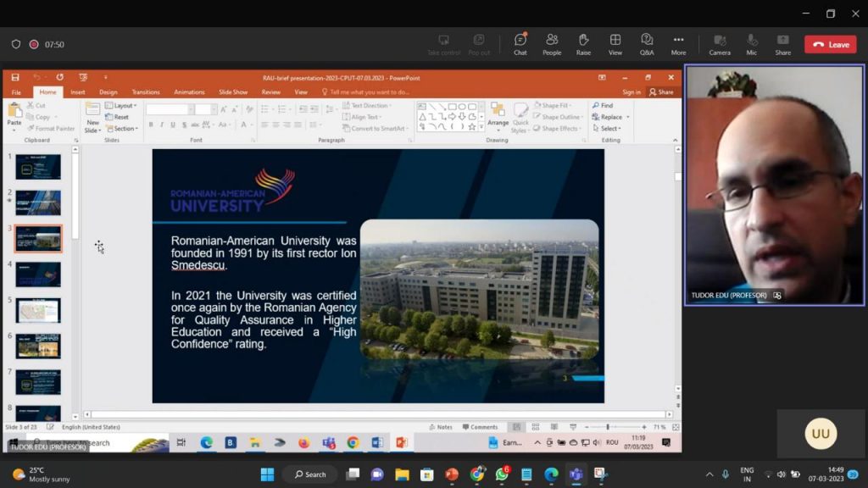This screenshot has width=868, height=488.
Task: Click the PowerPoint Save icon
Action: point(15,77)
